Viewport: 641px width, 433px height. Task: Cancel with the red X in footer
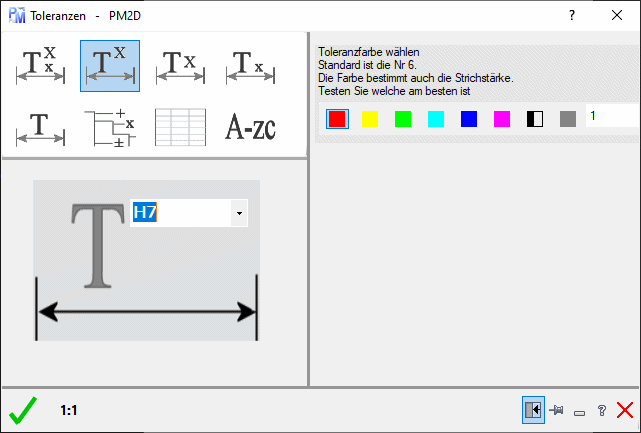625,410
